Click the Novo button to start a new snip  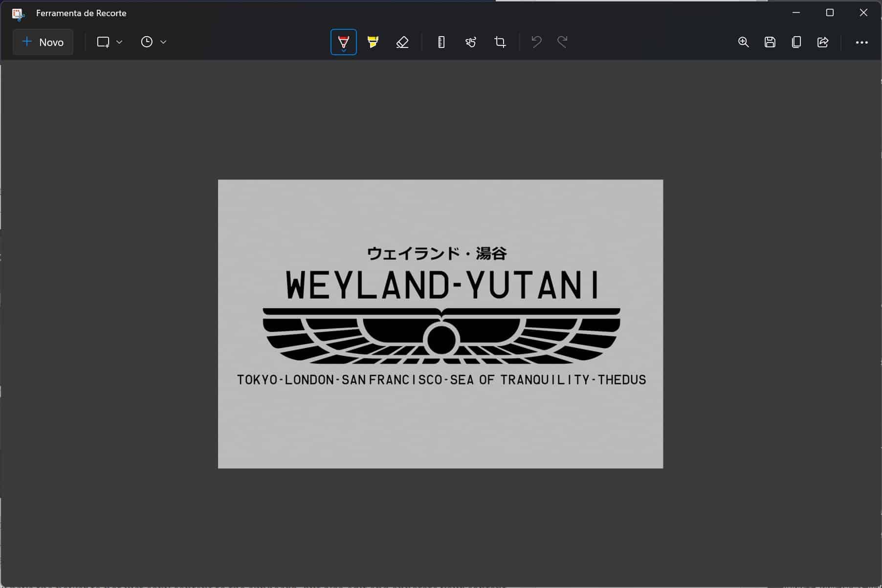(43, 42)
